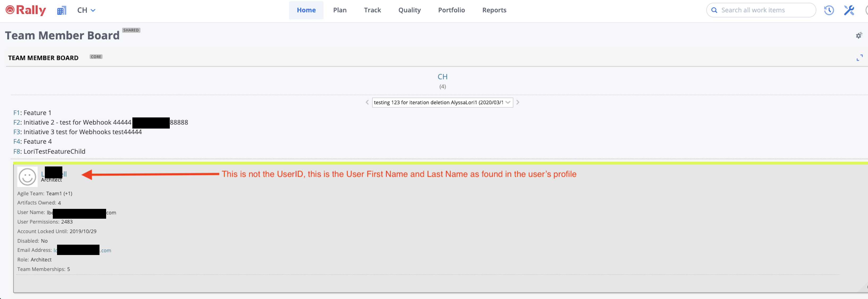Open the CH project picker dropdown
The image size is (868, 299).
[x=86, y=10]
